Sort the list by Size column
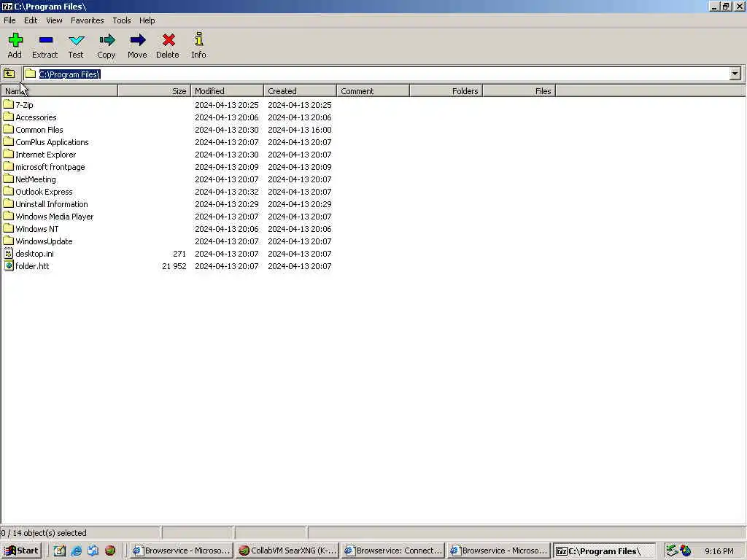 coord(155,91)
